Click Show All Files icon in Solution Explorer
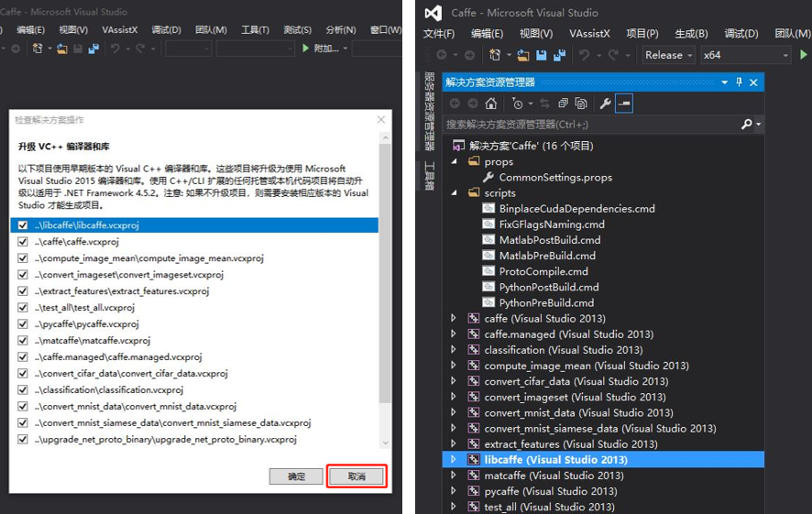The image size is (812, 514). point(581,104)
